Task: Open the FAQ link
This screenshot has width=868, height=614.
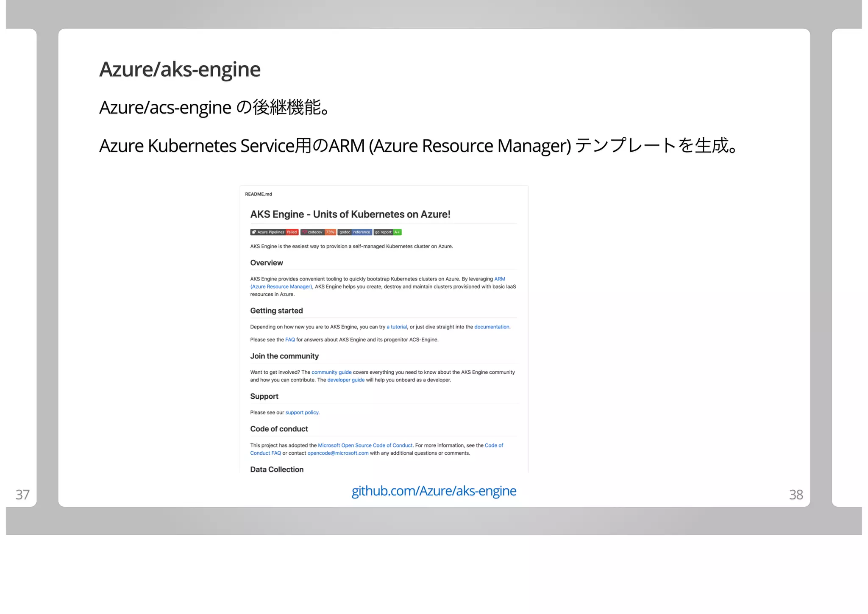Action: tap(290, 339)
